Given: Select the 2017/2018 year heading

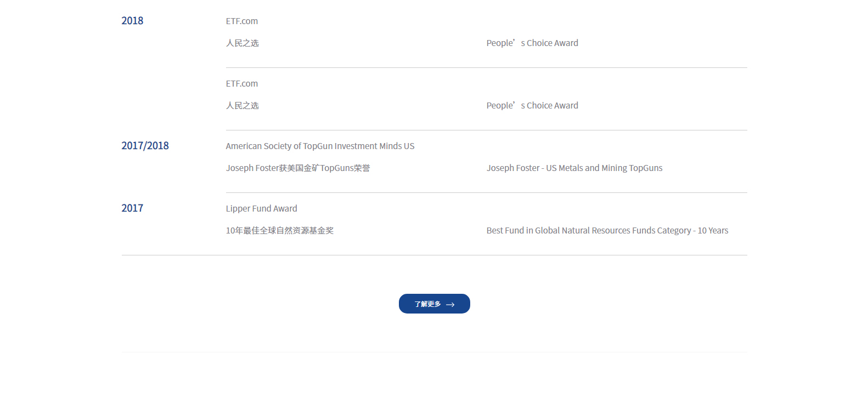Looking at the screenshot, I should [145, 146].
